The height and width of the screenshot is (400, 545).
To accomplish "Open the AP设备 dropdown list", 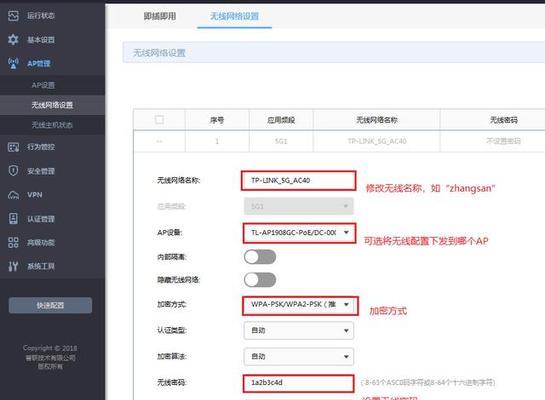I will [x=299, y=232].
